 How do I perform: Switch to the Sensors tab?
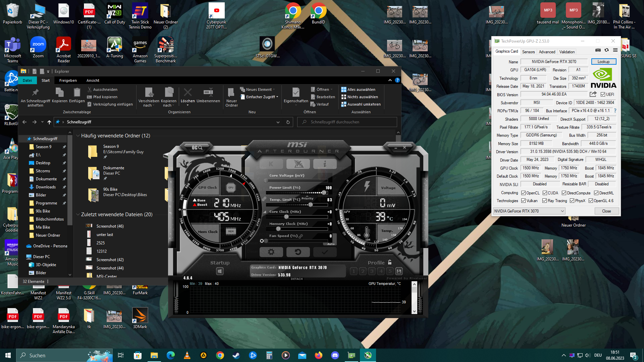[x=528, y=52]
